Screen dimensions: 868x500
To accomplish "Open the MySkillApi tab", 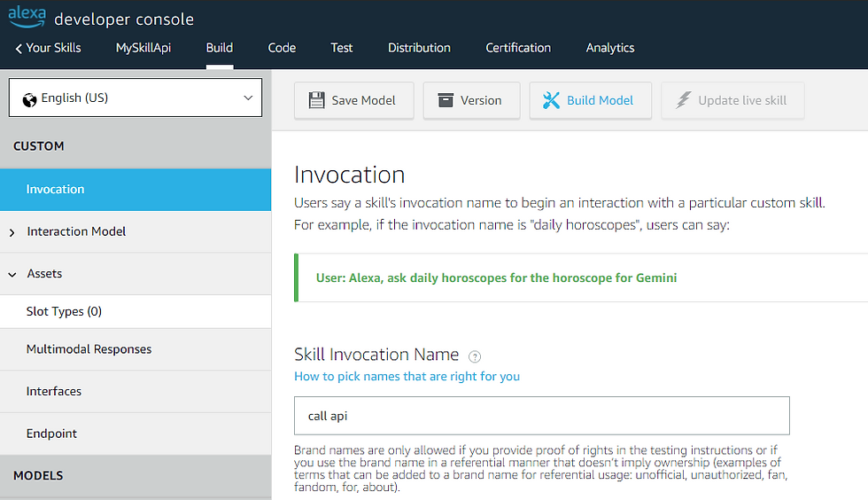I will coord(143,48).
